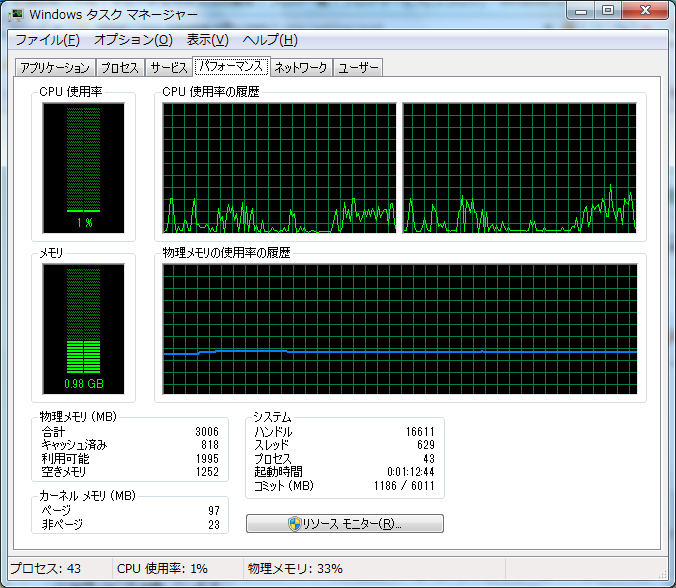Switch to the プロセス tab
The width and height of the screenshot is (676, 588).
click(x=120, y=68)
